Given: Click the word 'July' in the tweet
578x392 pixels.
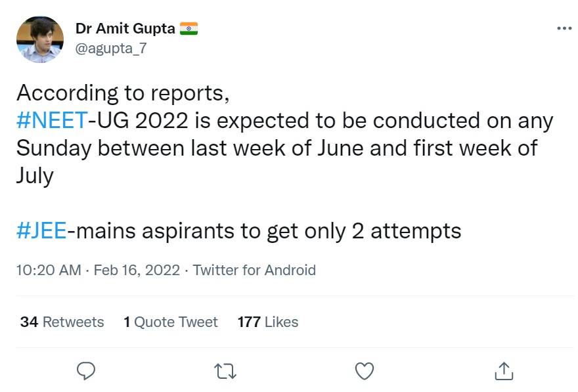Looking at the screenshot, I should 35,177.
